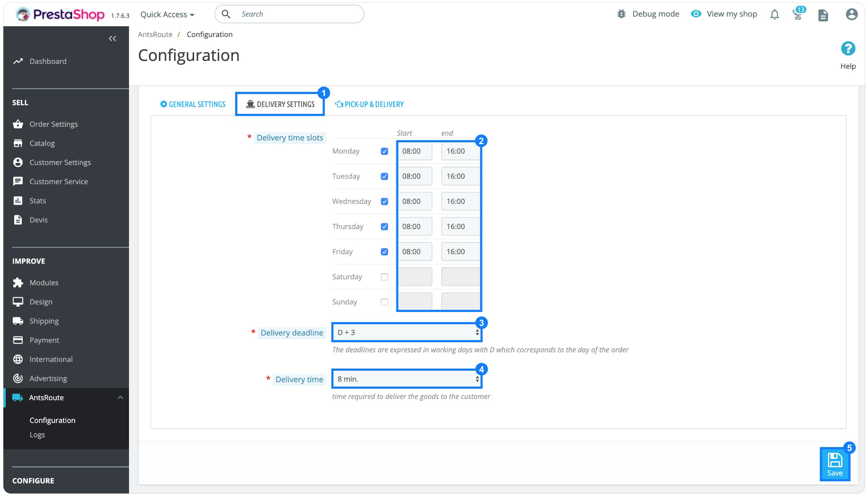The height and width of the screenshot is (495, 868).
Task: Enable the Sunday delivery checkbox
Action: [x=384, y=302]
